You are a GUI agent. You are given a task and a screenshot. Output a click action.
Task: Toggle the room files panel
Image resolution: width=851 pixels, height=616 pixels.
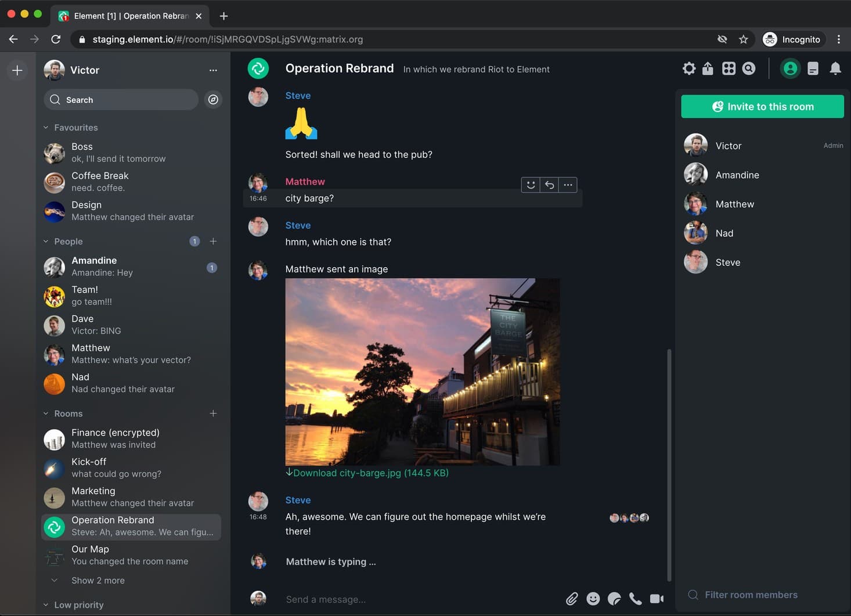click(813, 69)
